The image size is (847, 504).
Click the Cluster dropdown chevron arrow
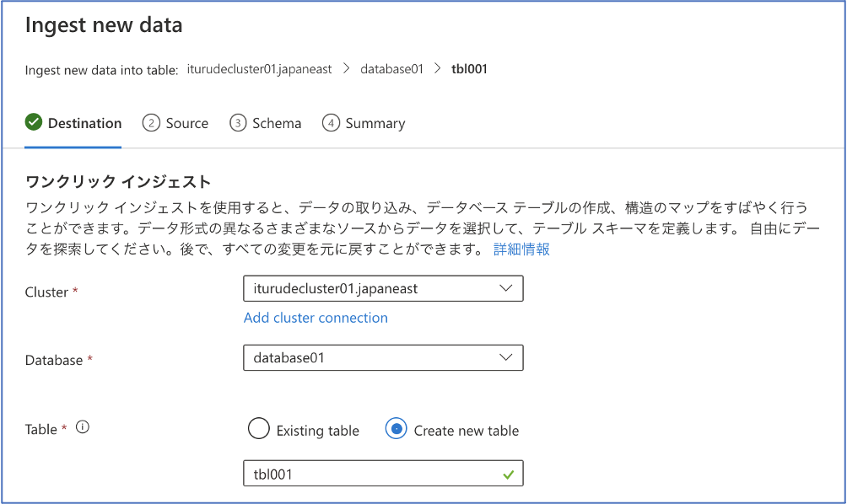click(505, 288)
